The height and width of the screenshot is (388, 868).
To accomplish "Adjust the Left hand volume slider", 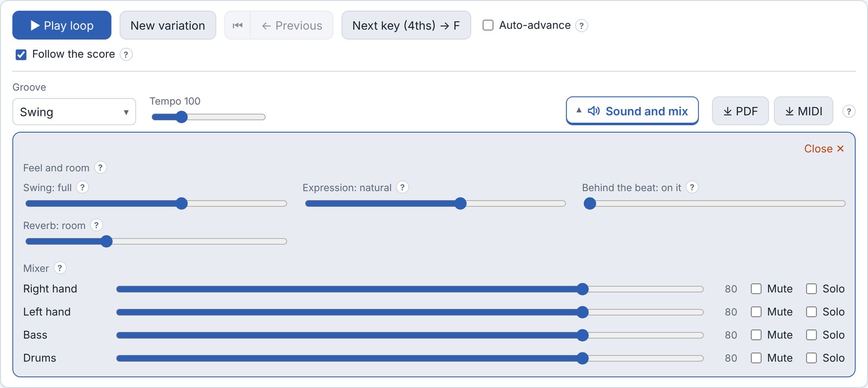I will tap(410, 312).
